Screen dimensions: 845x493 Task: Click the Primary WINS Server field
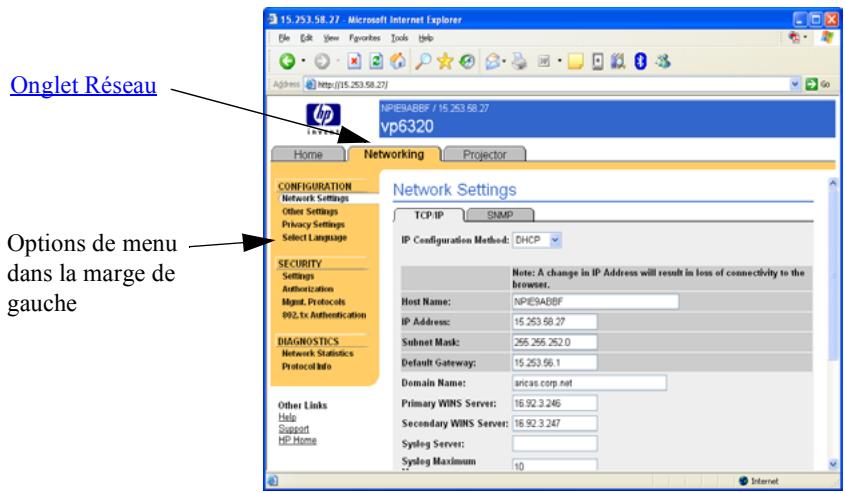(x=555, y=403)
